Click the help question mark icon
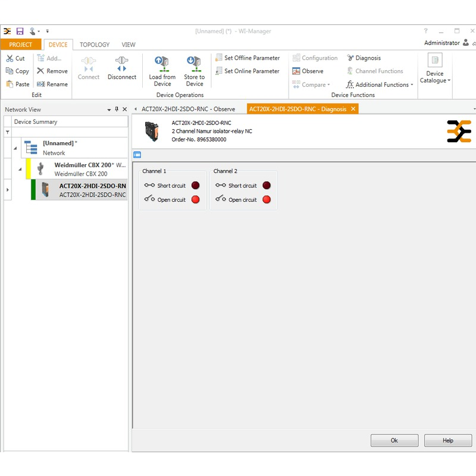This screenshot has width=476, height=476. [425, 31]
